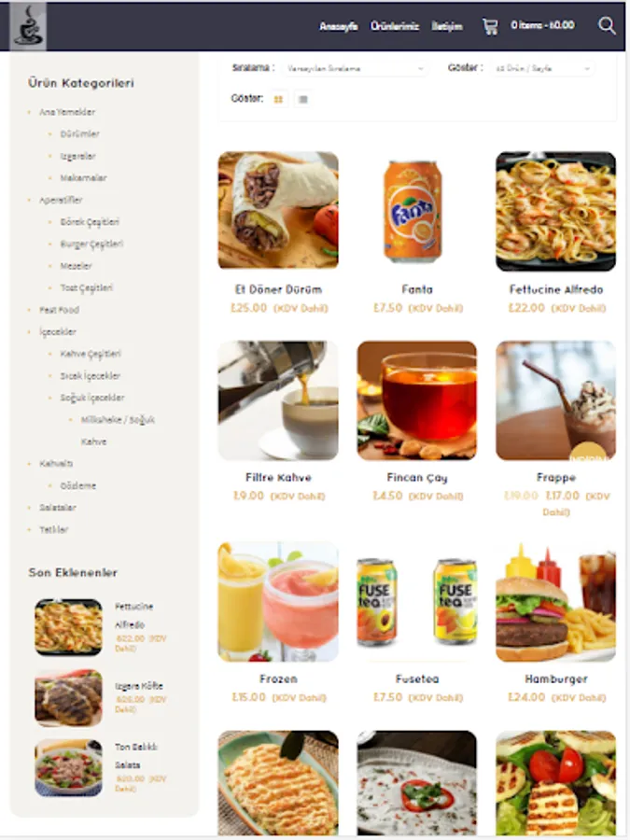This screenshot has width=630, height=840.
Task: Open the search magnifier icon
Action: pos(607,25)
